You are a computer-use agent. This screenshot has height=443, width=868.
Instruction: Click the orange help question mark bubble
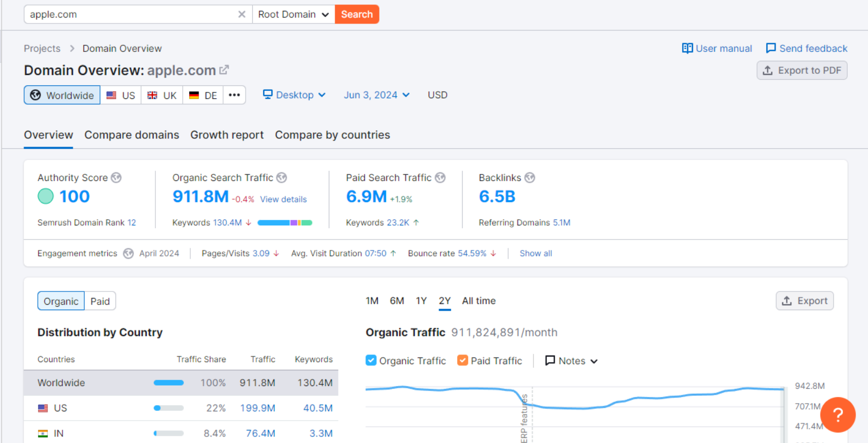837,415
